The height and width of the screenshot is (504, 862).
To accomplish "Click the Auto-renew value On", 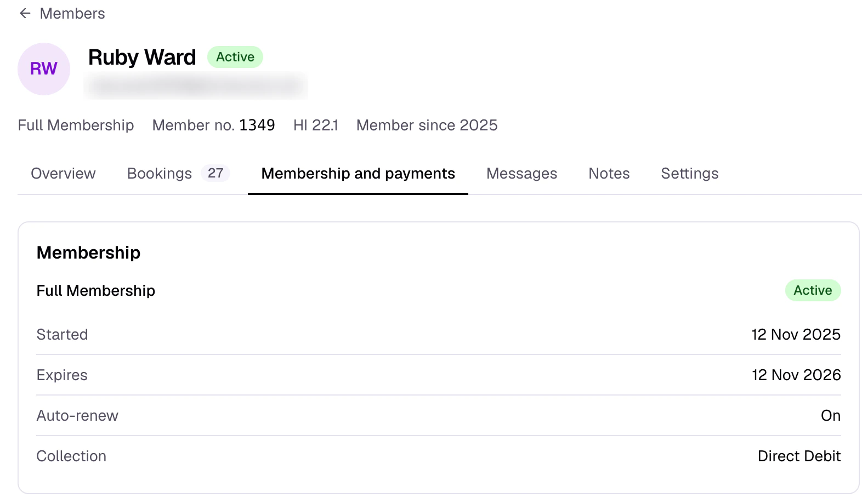I will tap(830, 416).
